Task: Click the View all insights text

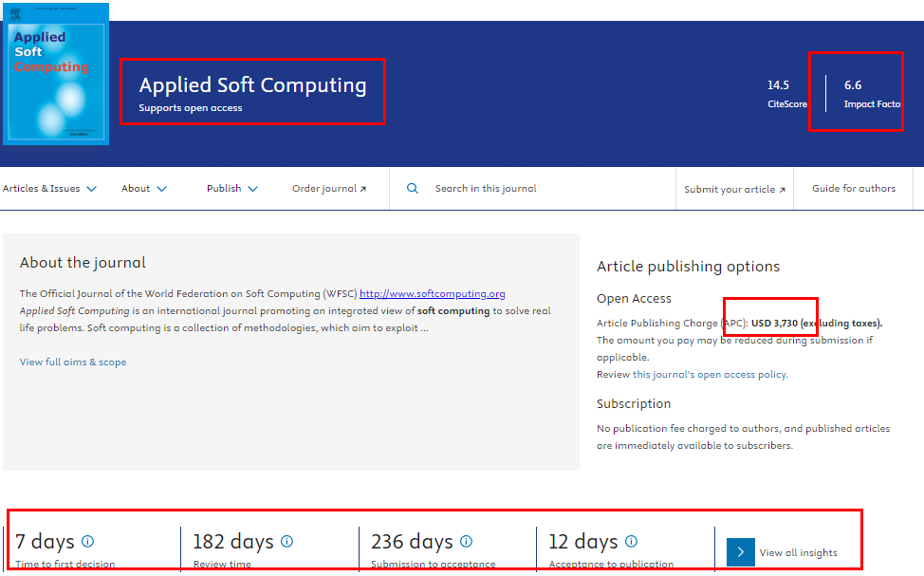Action: pos(798,553)
